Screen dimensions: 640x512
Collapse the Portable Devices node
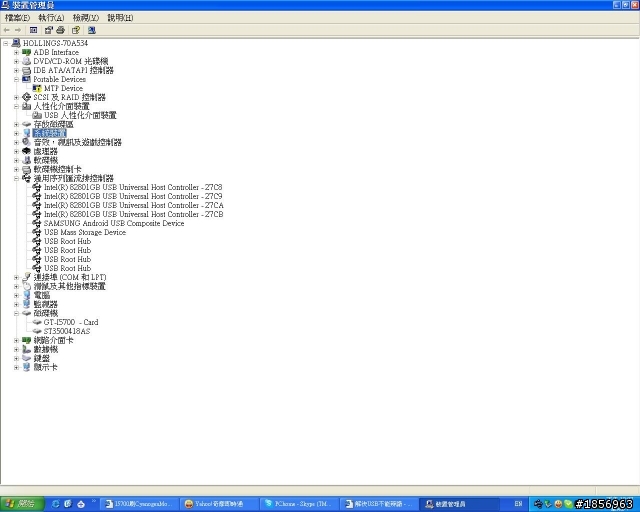16,80
